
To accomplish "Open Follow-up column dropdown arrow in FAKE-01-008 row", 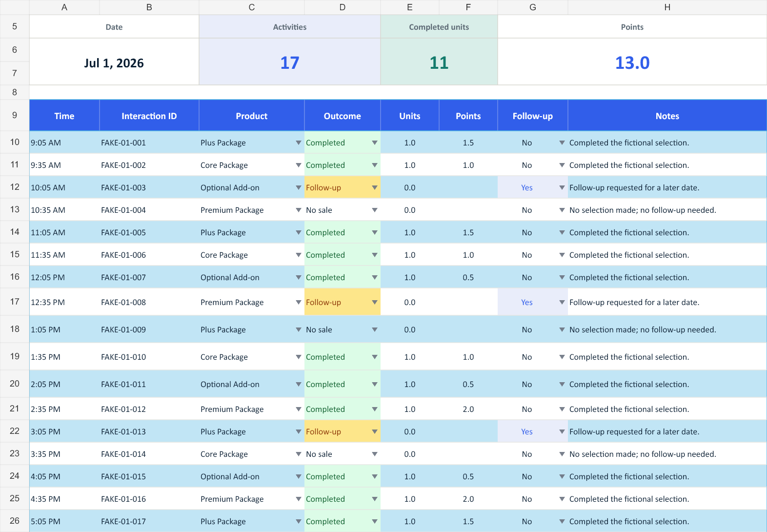I will click(x=562, y=302).
